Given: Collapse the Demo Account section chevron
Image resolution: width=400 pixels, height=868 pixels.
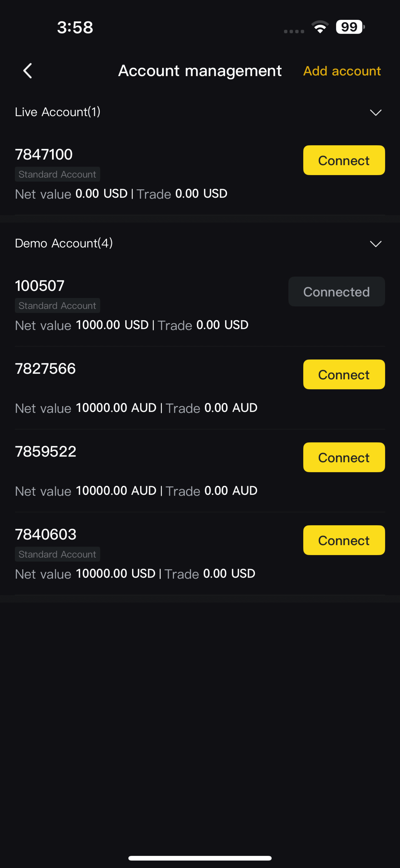Looking at the screenshot, I should [375, 244].
